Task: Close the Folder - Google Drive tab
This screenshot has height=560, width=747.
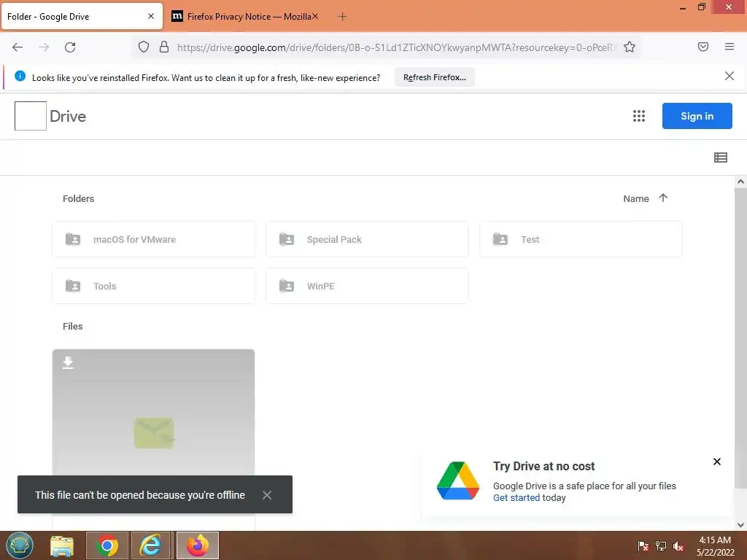Action: pos(151,16)
